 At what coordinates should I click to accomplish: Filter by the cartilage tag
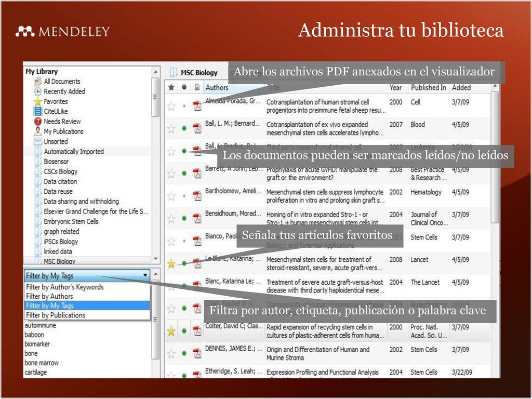(36, 372)
